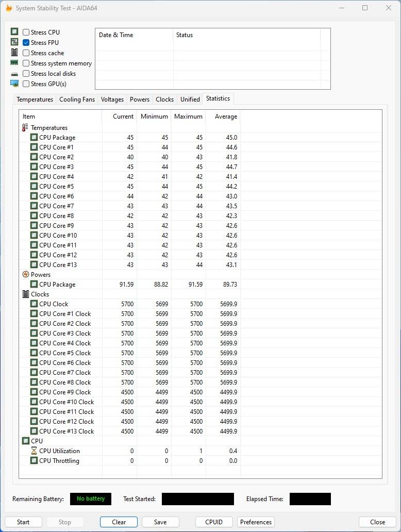Viewport: 401px width, 532px height.
Task: Open the Preferences dialog
Action: (x=256, y=522)
